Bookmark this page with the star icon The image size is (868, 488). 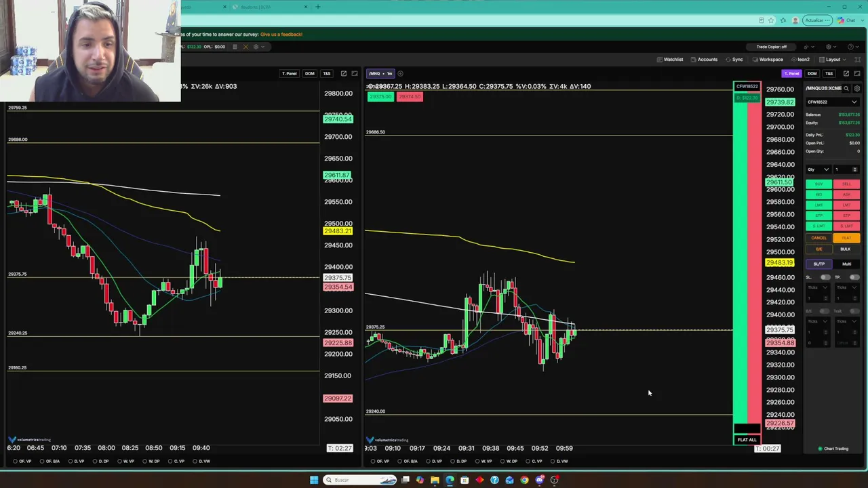pos(771,20)
